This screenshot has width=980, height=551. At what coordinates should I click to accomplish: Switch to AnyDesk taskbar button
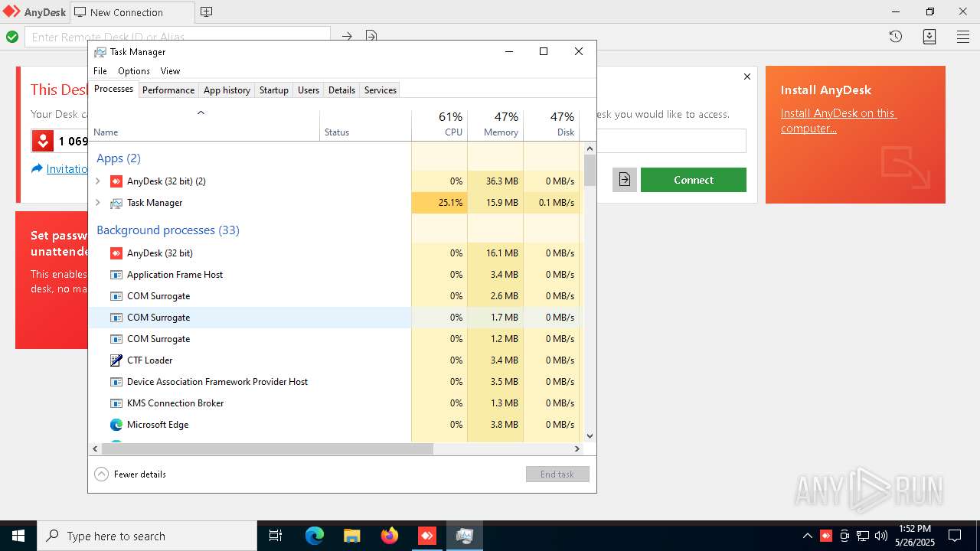tap(427, 536)
